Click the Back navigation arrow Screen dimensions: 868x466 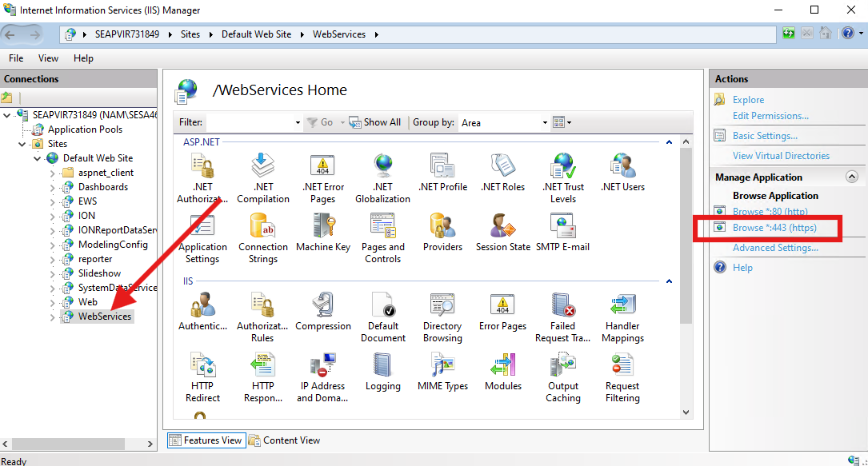tap(10, 35)
